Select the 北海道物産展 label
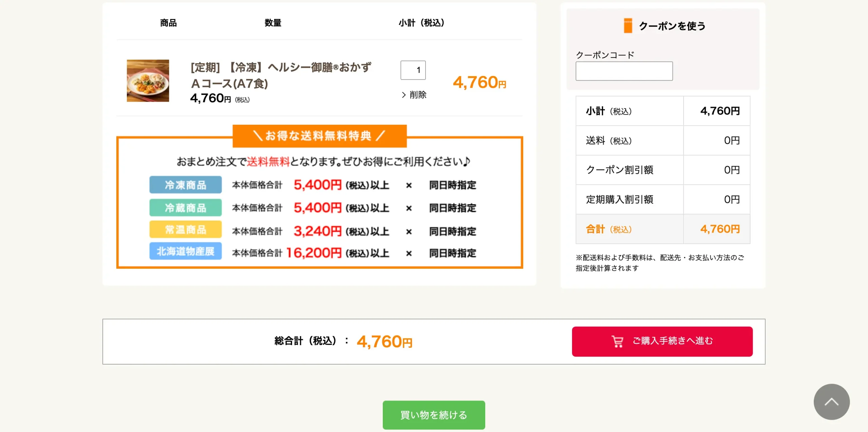Screen dimensions: 868x432 (x=185, y=251)
